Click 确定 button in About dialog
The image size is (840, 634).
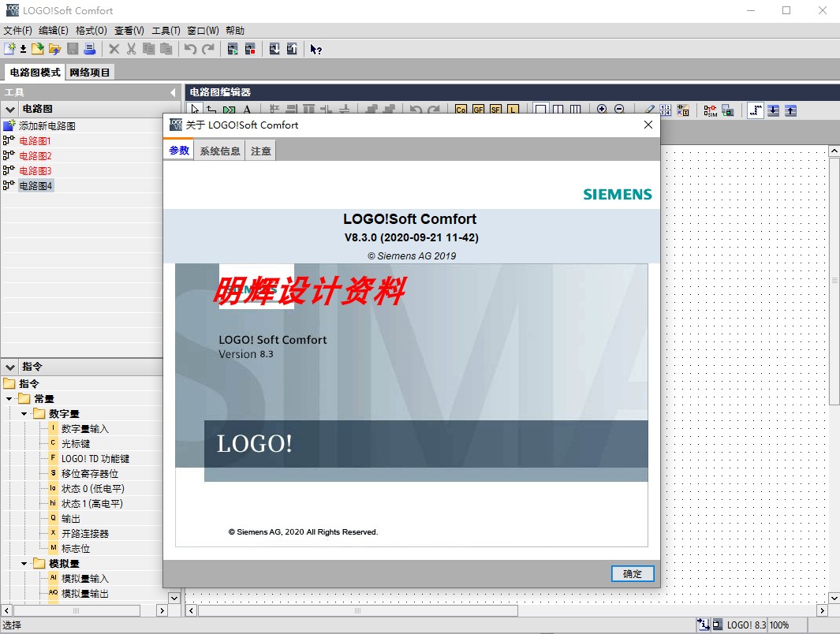click(632, 573)
